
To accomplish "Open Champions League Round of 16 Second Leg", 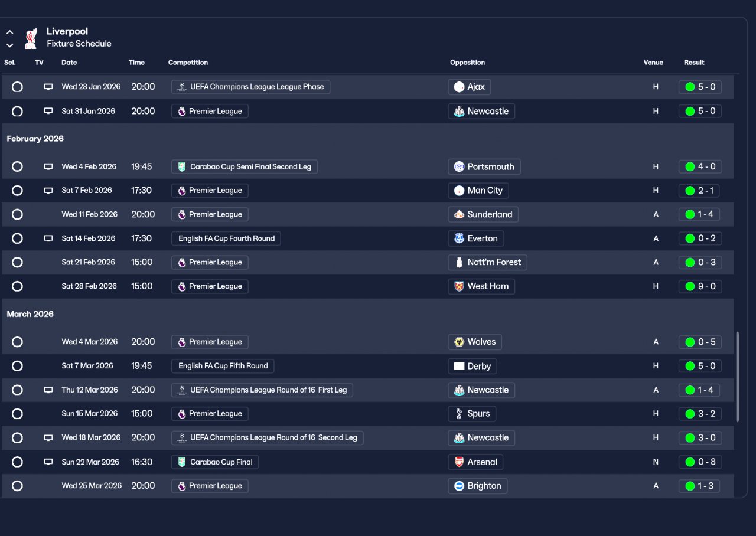I will click(267, 437).
